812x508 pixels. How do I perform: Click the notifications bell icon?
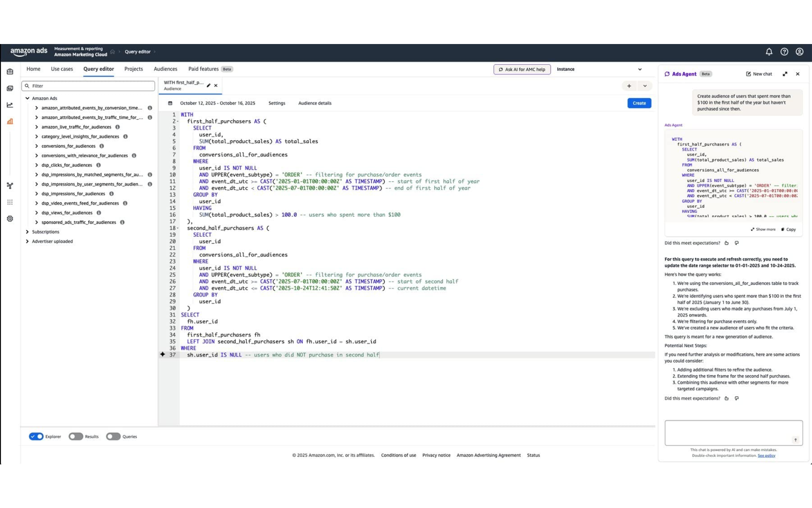(x=769, y=52)
